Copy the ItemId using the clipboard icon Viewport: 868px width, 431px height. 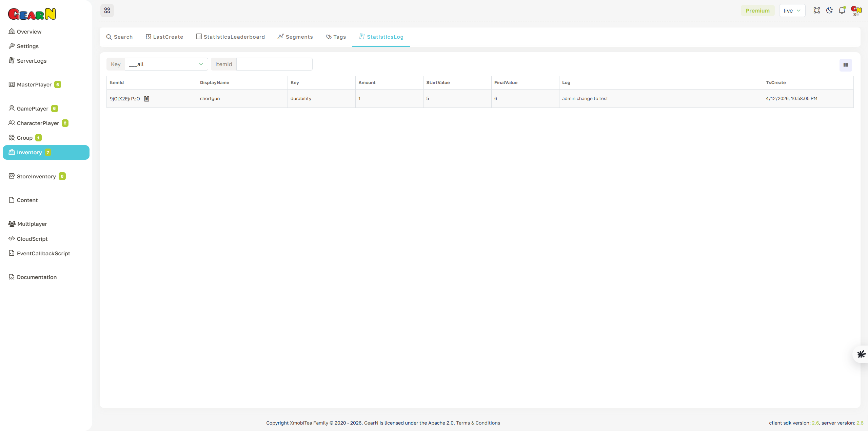pyautogui.click(x=146, y=99)
